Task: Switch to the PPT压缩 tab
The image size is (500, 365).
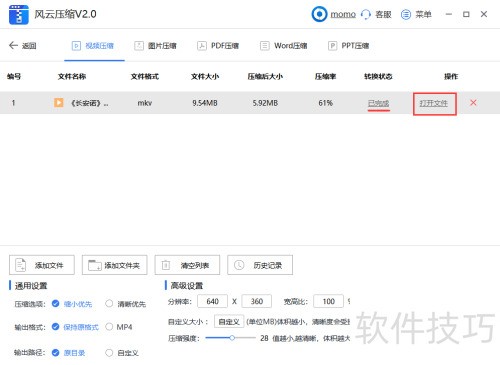Action: [349, 46]
